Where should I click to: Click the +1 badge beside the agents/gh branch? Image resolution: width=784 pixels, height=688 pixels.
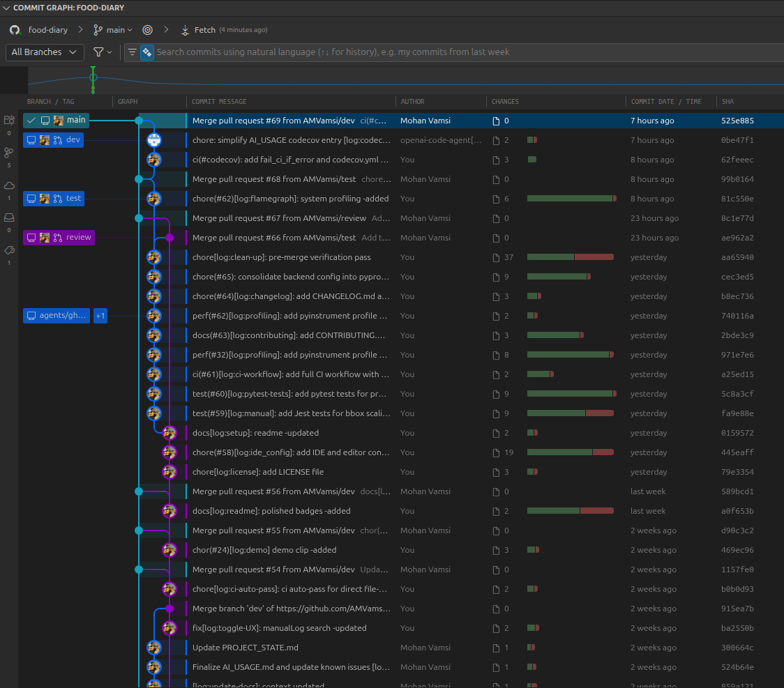[x=100, y=316]
